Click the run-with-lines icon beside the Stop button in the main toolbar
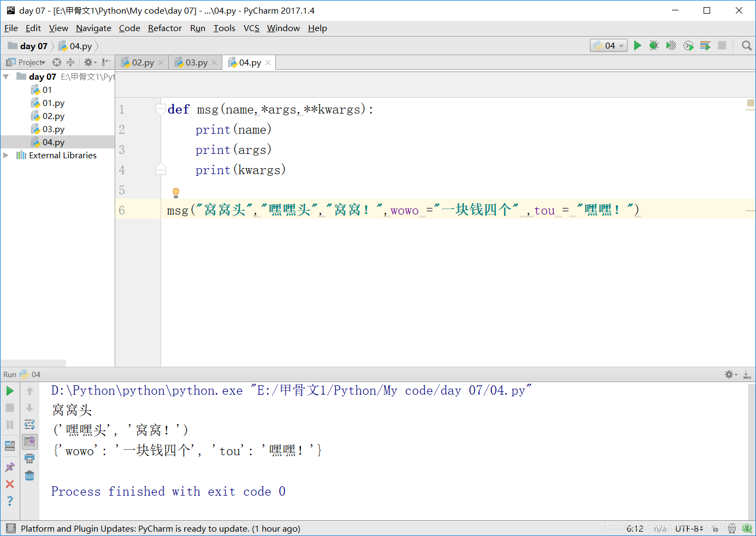Screen dimensions: 756x536 coord(705,46)
